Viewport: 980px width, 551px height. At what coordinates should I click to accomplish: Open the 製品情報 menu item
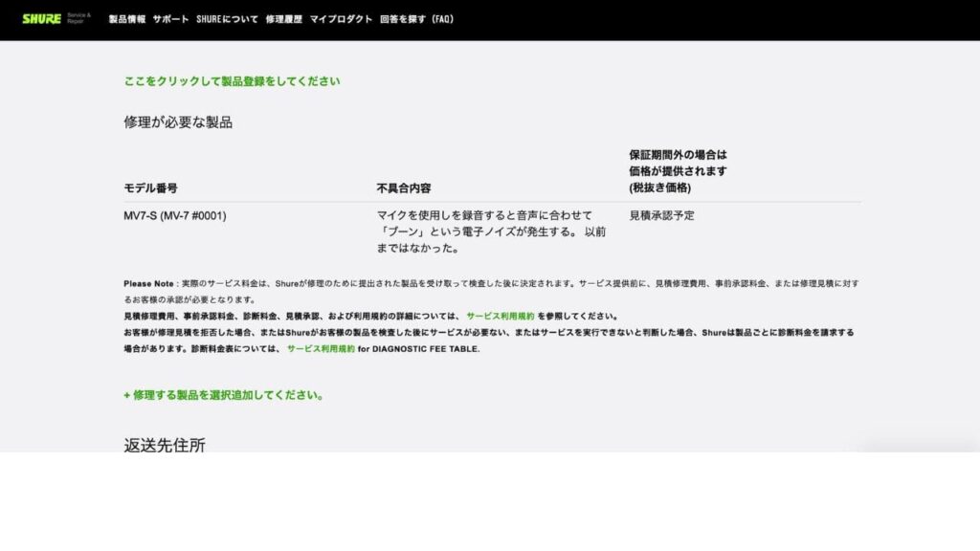[x=127, y=19]
